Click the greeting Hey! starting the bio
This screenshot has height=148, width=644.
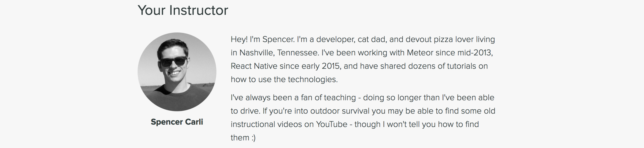pyautogui.click(x=239, y=39)
